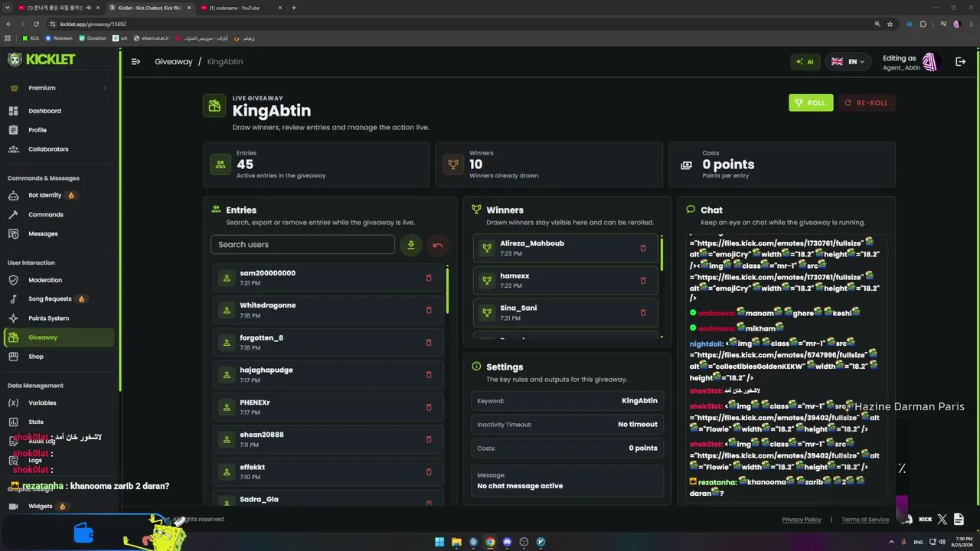Open the Terms of Service link
Image resolution: width=980 pixels, height=551 pixels.
pyautogui.click(x=865, y=520)
